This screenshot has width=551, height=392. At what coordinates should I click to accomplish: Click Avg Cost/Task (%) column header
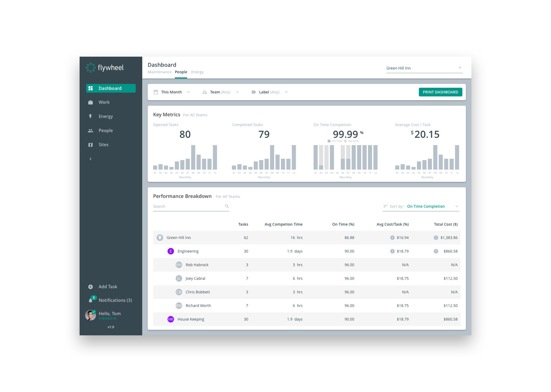pos(393,224)
